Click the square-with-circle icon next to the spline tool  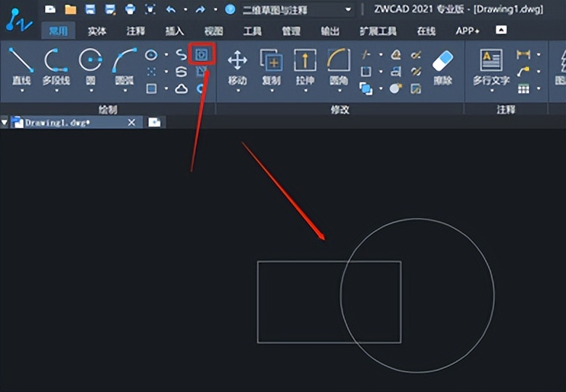point(202,54)
